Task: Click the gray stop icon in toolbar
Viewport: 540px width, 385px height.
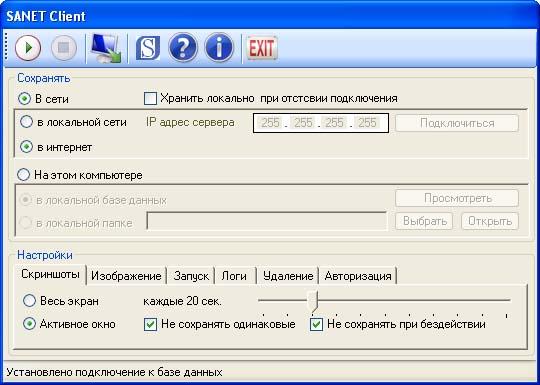Action: pos(64,48)
